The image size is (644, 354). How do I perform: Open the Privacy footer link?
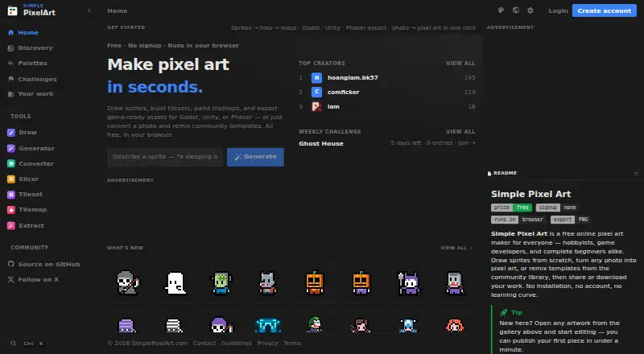(x=267, y=344)
